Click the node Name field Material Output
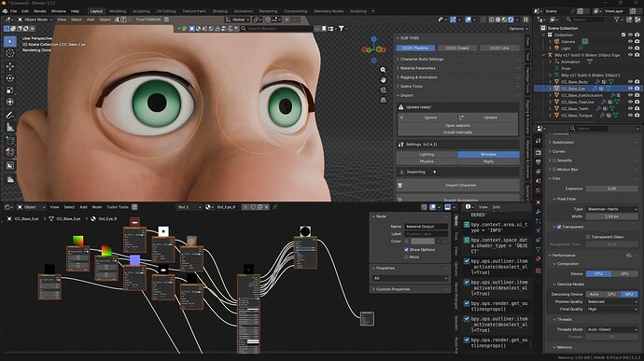644x361 pixels. (426, 227)
